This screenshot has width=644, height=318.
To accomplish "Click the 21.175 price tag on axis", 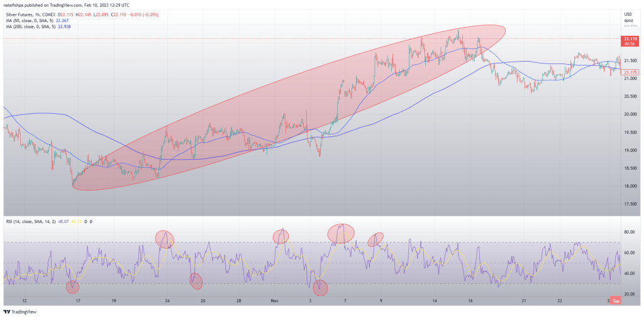I will [x=628, y=72].
